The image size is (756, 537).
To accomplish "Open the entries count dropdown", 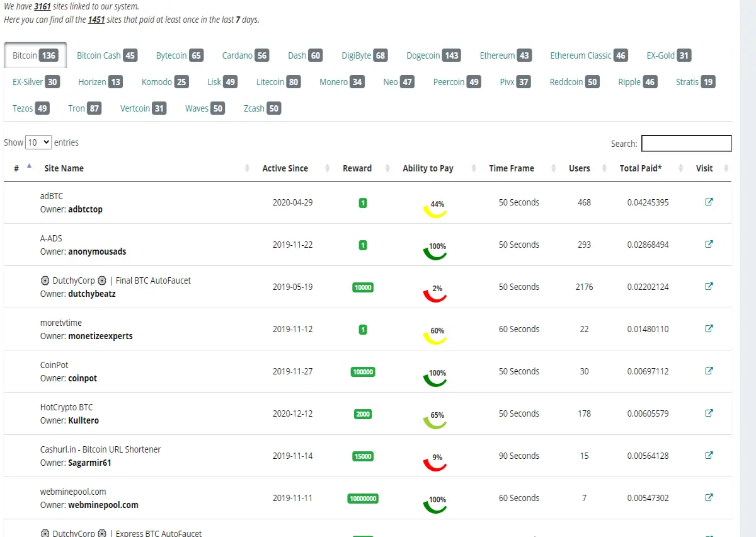I will [x=38, y=142].
